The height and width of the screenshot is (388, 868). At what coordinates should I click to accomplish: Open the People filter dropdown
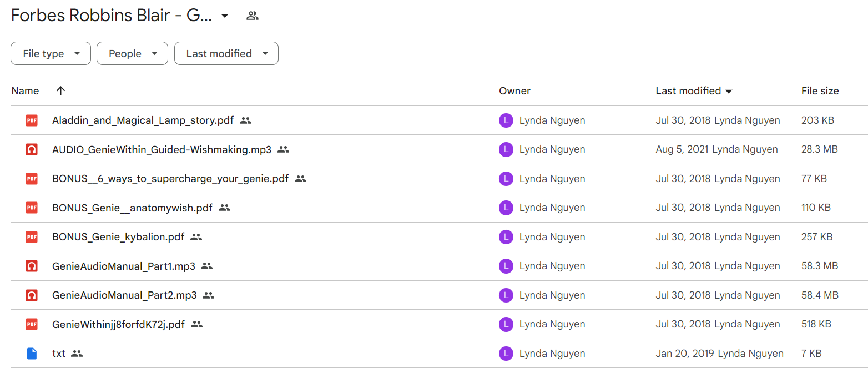tap(132, 53)
